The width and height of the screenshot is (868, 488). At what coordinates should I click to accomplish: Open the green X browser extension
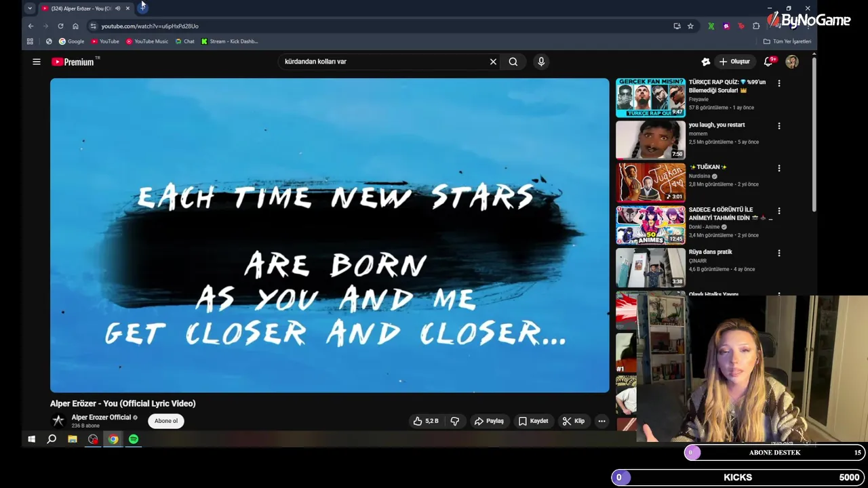pyautogui.click(x=711, y=26)
